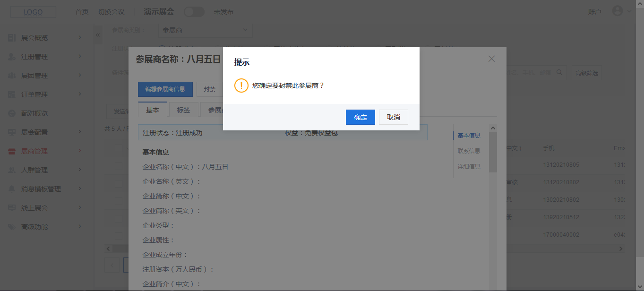Expand 展会配置 chevron arrow

click(x=80, y=132)
